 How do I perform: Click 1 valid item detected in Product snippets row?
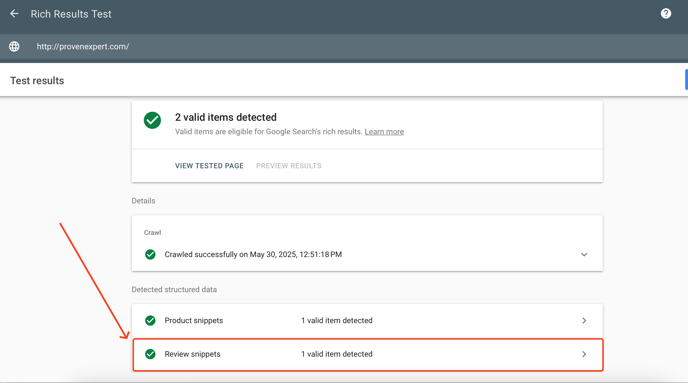coord(337,321)
